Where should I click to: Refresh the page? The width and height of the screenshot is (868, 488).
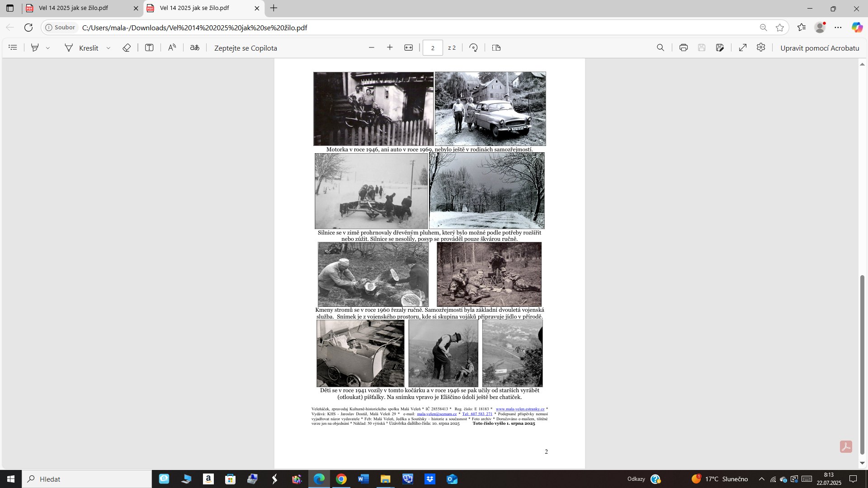pyautogui.click(x=28, y=28)
